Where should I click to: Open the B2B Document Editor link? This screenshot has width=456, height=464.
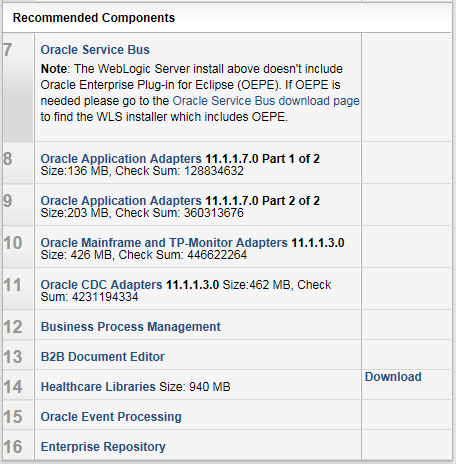[103, 357]
